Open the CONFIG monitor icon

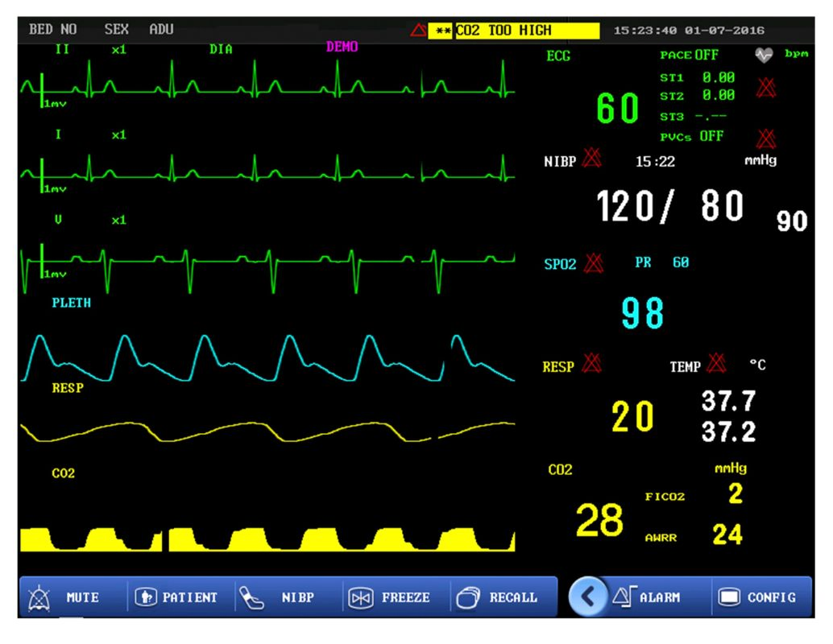tap(729, 597)
